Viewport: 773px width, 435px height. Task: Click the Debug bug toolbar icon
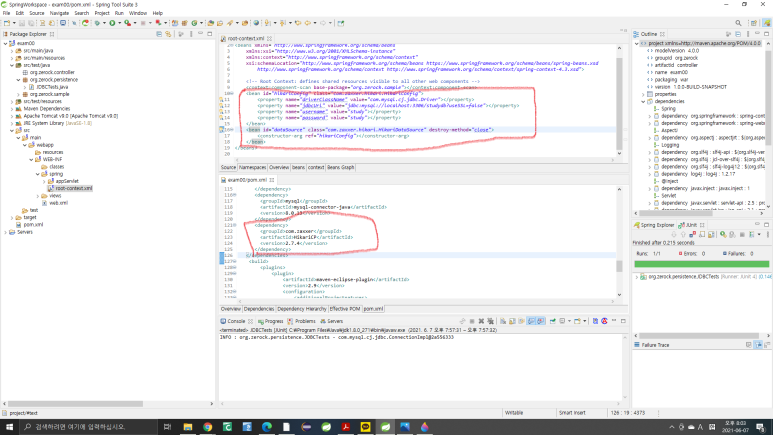[97, 23]
